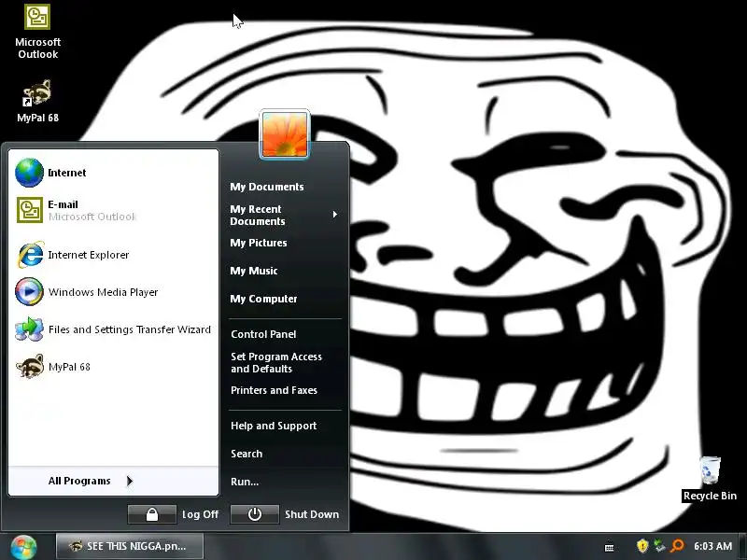Click the keyboard language bar icon
This screenshot has width=747, height=560.
pyautogui.click(x=610, y=547)
